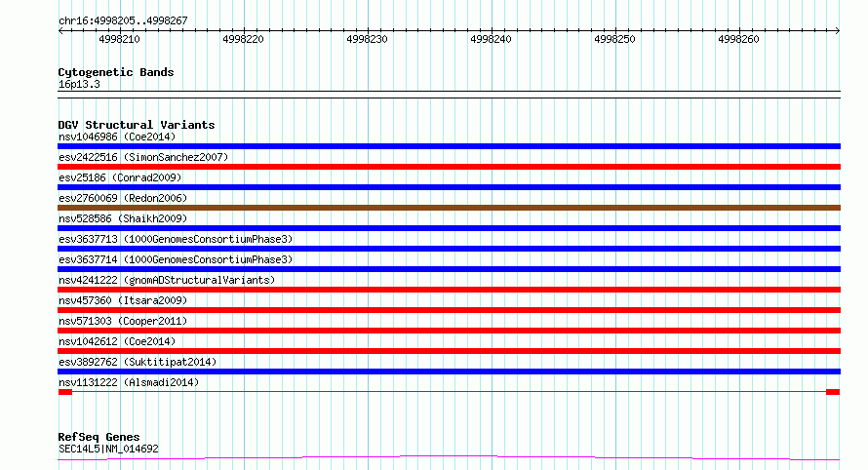Screen dimensions: 868x470
Task: Click the Cytogenetic Bands track heading
Action: click(x=116, y=72)
